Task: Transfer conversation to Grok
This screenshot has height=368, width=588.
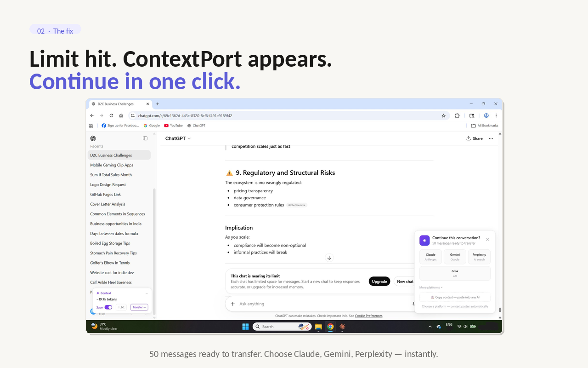Action: [x=455, y=273]
